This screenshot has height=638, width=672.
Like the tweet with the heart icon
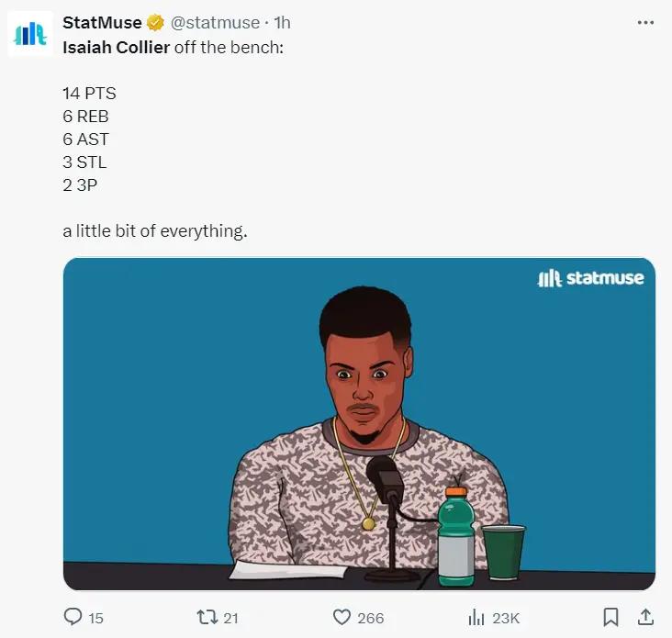click(342, 617)
